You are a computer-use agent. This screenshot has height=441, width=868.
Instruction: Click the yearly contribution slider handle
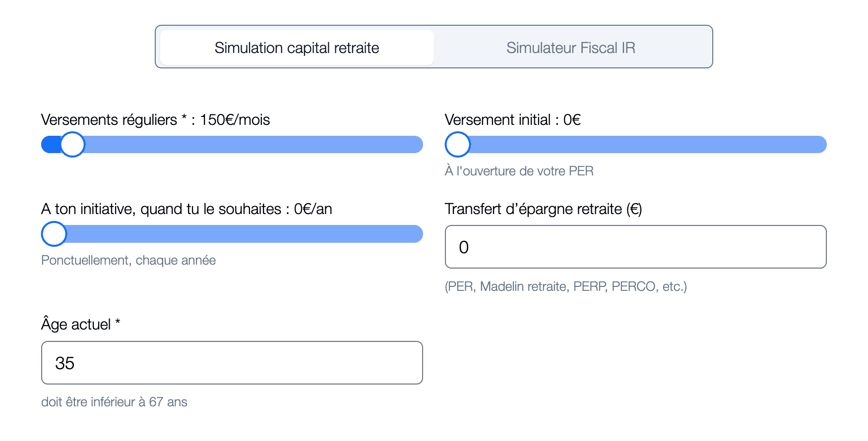coord(54,233)
